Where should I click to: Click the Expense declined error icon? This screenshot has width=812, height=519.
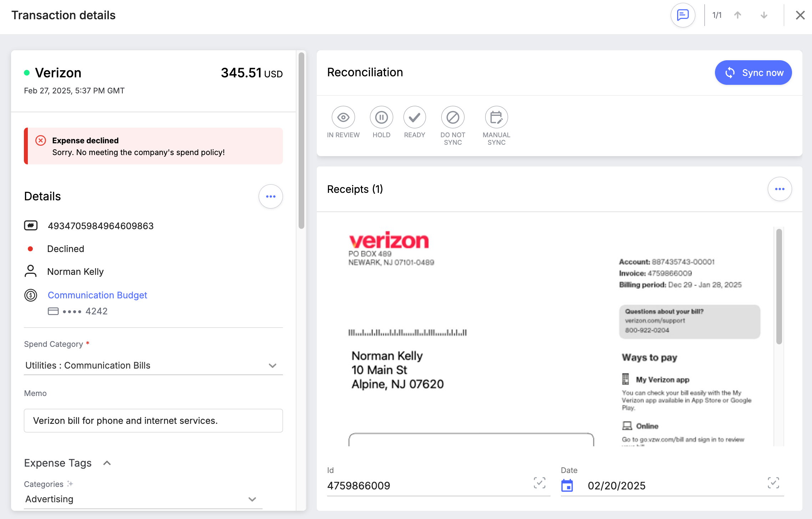click(41, 140)
